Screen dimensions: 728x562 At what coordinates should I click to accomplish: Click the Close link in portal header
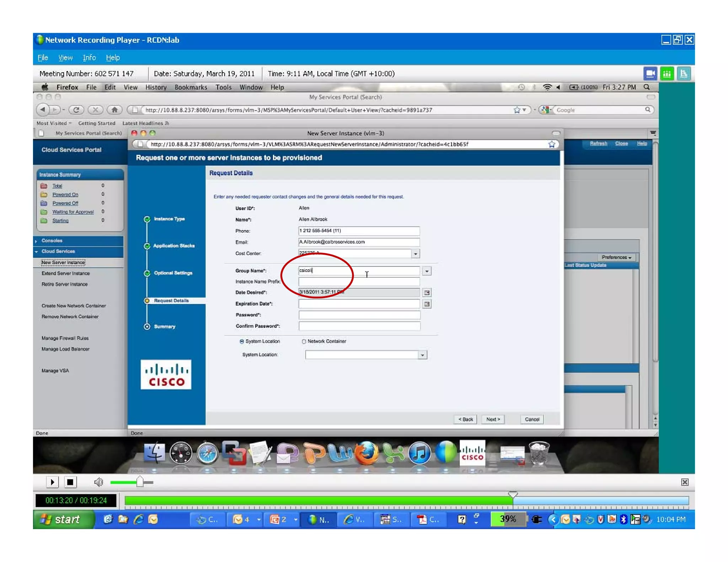coord(621,144)
